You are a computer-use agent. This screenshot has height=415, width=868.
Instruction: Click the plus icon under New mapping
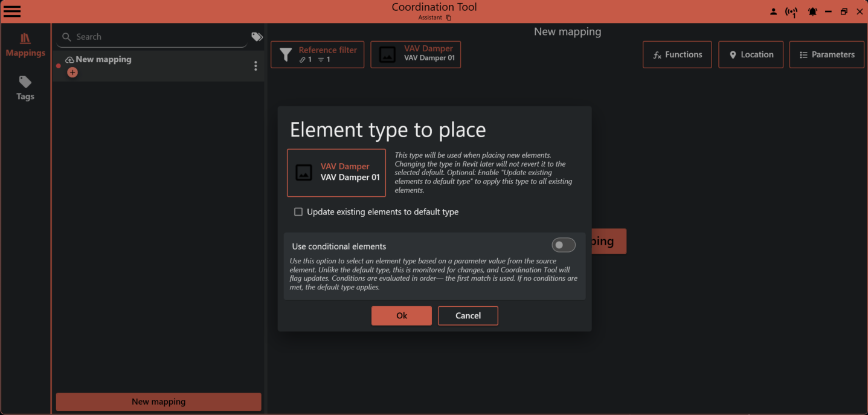point(72,72)
